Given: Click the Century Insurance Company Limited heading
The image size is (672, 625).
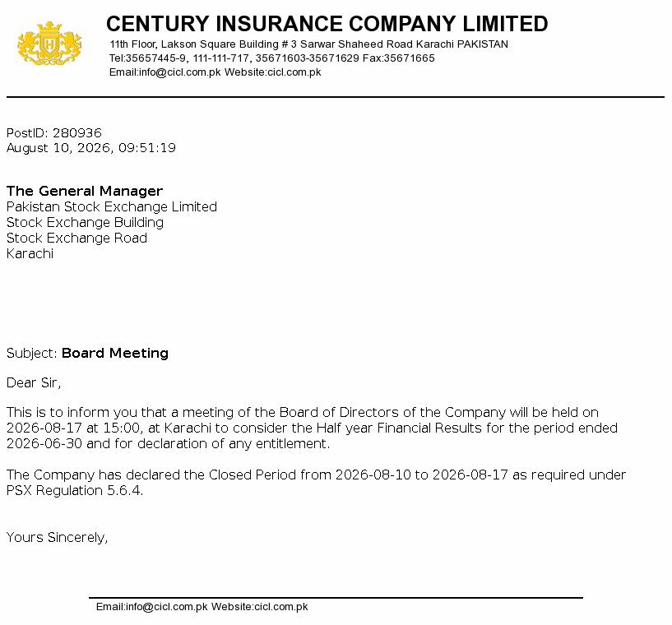Looking at the screenshot, I should tap(327, 24).
